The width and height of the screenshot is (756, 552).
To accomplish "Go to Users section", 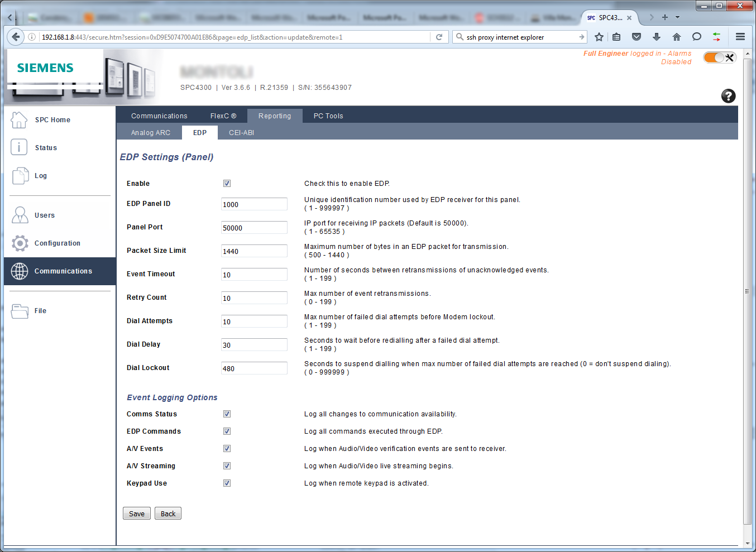I will (x=44, y=215).
